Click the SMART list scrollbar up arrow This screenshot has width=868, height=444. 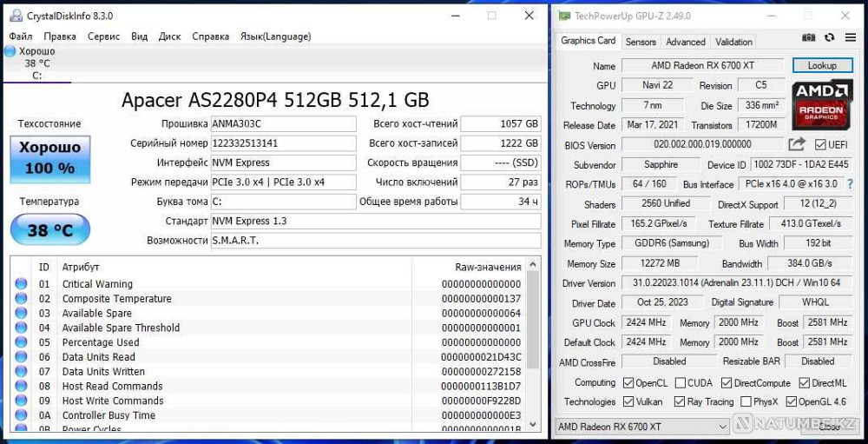[x=533, y=264]
